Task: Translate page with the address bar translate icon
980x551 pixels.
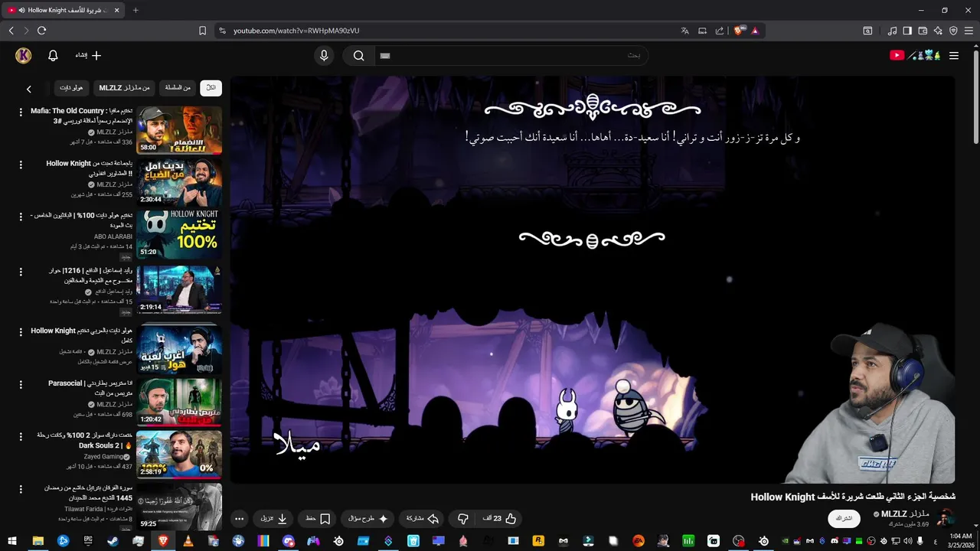Action: (684, 31)
